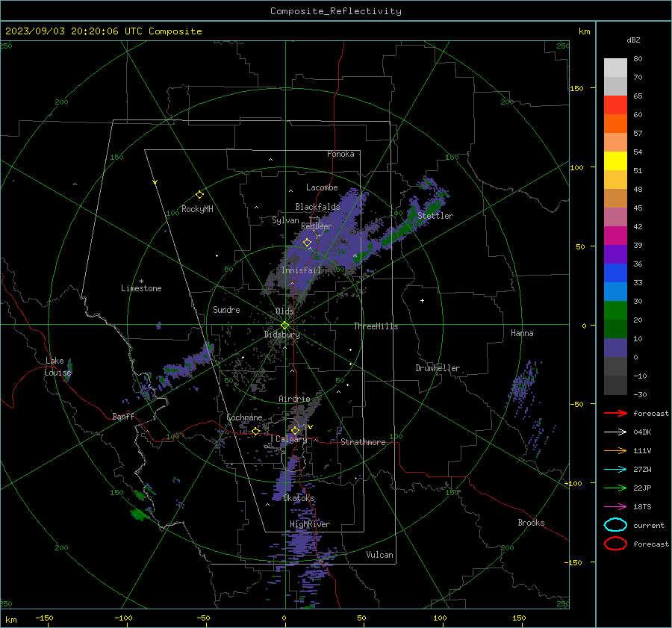Click the Strathmore map label
The height and width of the screenshot is (628, 672).
[x=364, y=442]
